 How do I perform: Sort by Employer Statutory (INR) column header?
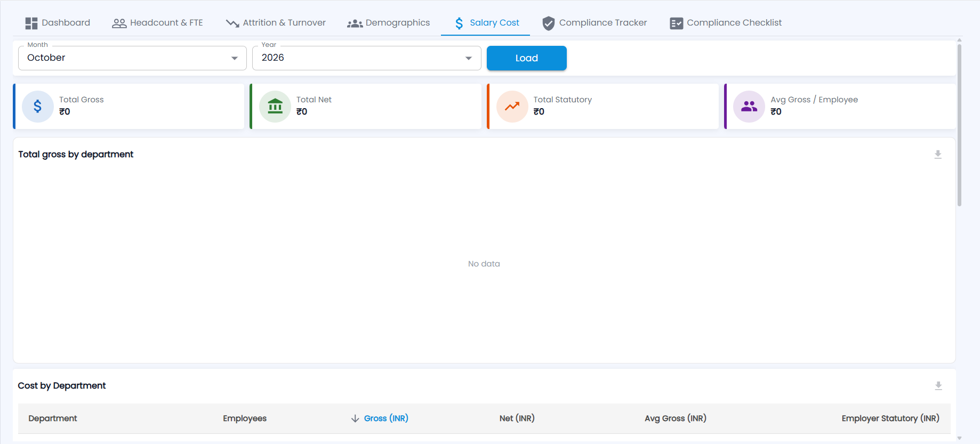[890, 418]
